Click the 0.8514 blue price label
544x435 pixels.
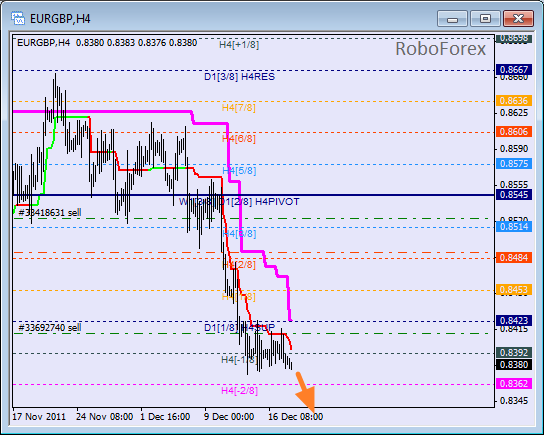tap(514, 227)
